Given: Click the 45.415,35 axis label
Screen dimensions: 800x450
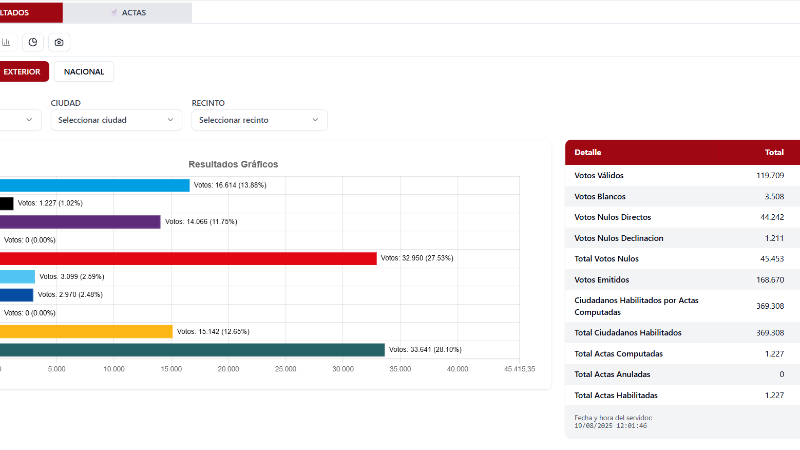Looking at the screenshot, I should 519,369.
